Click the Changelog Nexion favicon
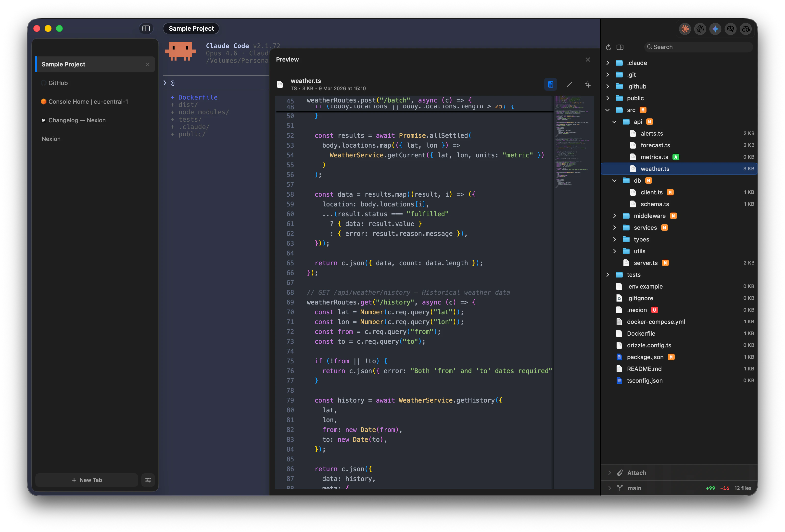 44,120
